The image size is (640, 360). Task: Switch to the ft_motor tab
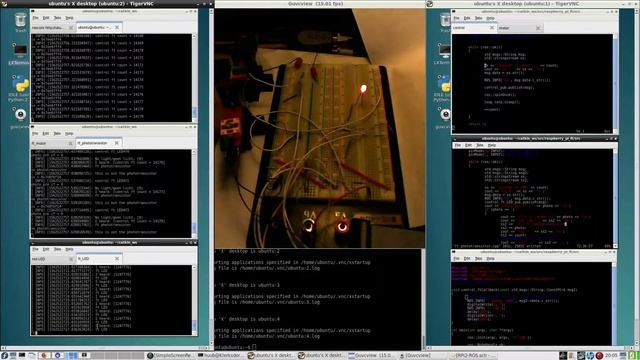point(52,143)
